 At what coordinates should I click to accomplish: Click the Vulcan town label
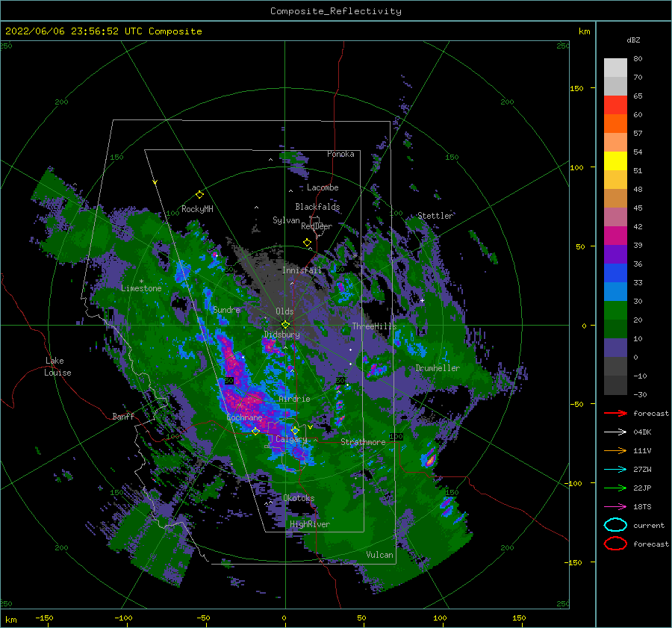tap(380, 555)
